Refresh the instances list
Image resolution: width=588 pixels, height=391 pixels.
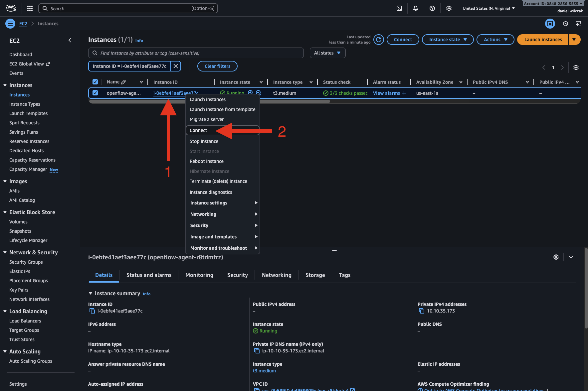[379, 40]
